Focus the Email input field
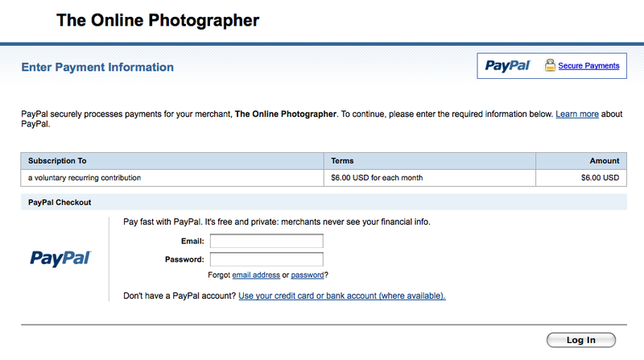 tap(266, 241)
